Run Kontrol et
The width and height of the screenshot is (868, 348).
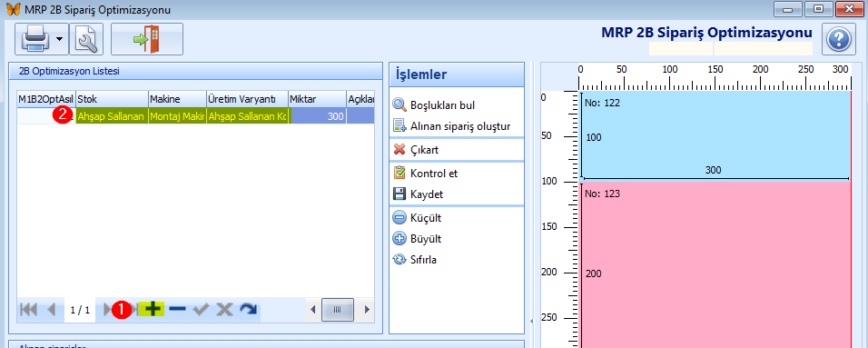(x=425, y=173)
